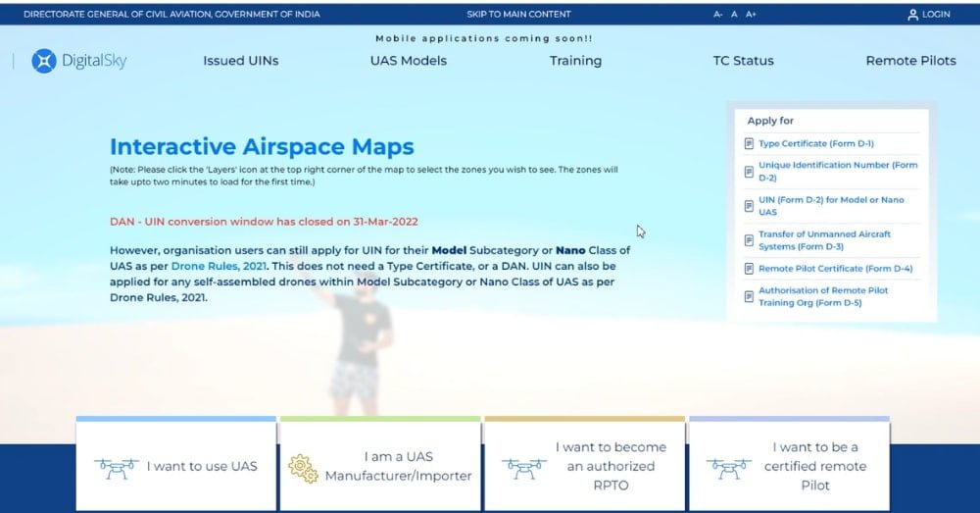Open UIN (Form D-2) for Model or Nano UAS
The height and width of the screenshot is (513, 980).
tap(831, 206)
